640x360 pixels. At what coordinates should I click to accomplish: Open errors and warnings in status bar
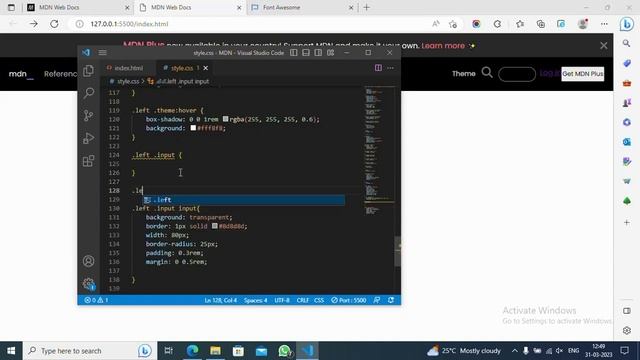tap(96, 300)
